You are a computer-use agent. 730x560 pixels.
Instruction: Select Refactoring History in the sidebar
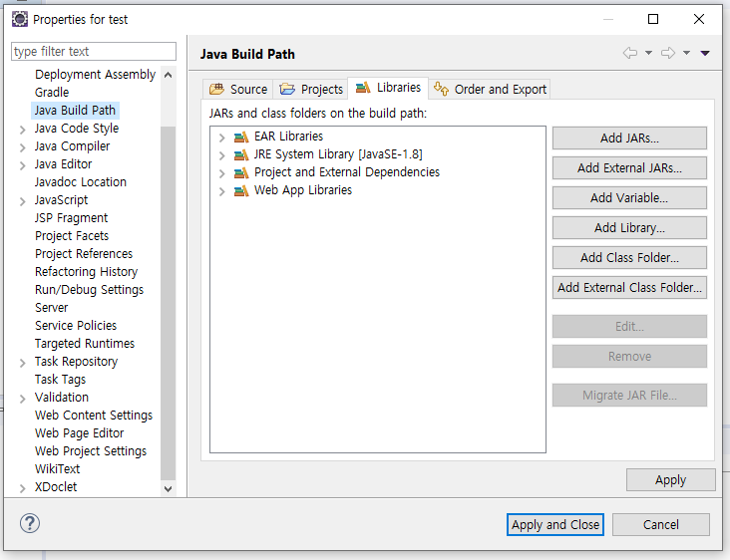tap(86, 272)
